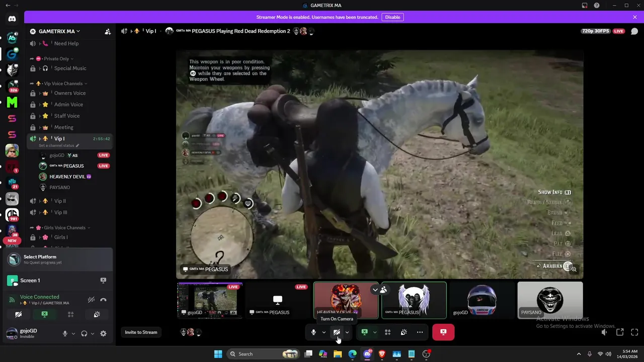The height and width of the screenshot is (362, 644).
Task: Join the Need Help voice channel
Action: click(x=70, y=44)
